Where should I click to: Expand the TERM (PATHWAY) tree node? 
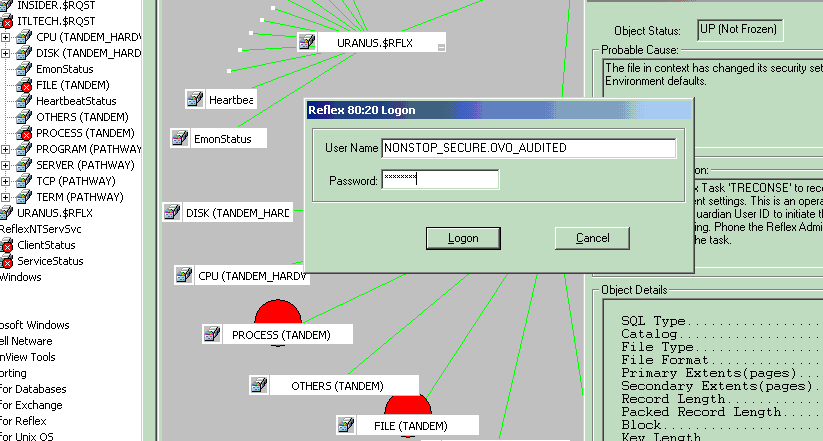tap(5, 197)
